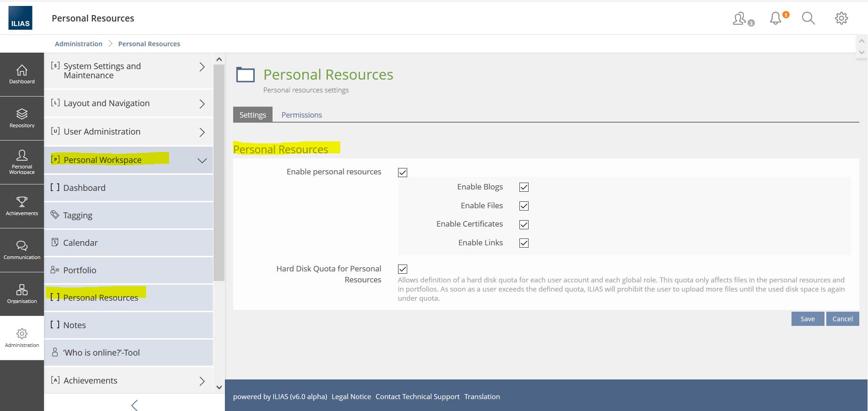Screen dimensions: 868x411
Task: Switch to the Settings tab
Action: point(253,114)
